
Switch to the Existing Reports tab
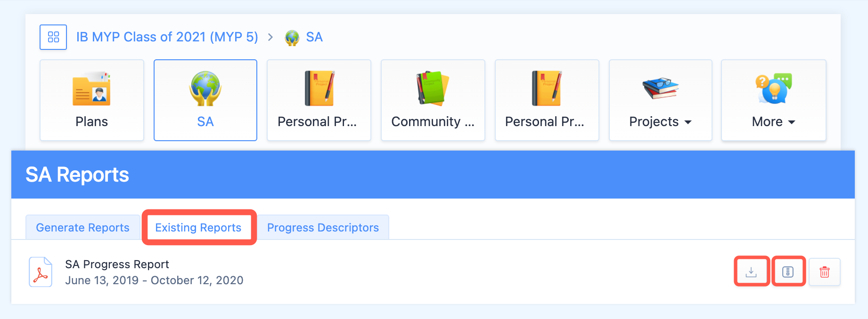tap(198, 228)
